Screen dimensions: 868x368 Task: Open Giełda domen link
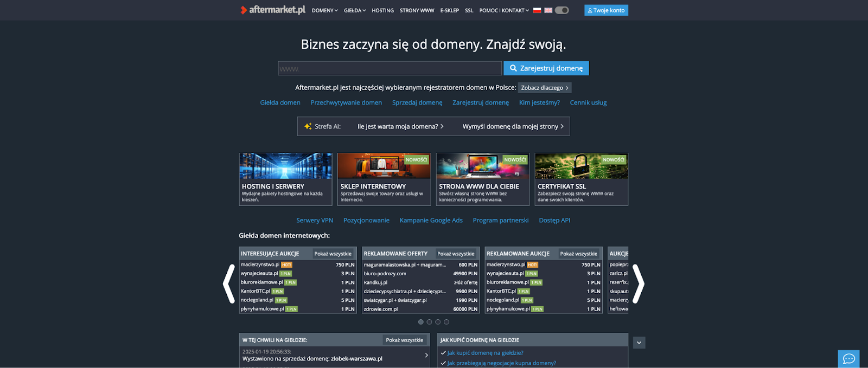pos(280,102)
